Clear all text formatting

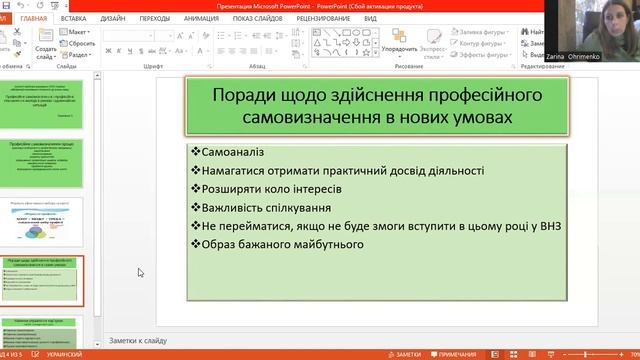click(x=206, y=36)
